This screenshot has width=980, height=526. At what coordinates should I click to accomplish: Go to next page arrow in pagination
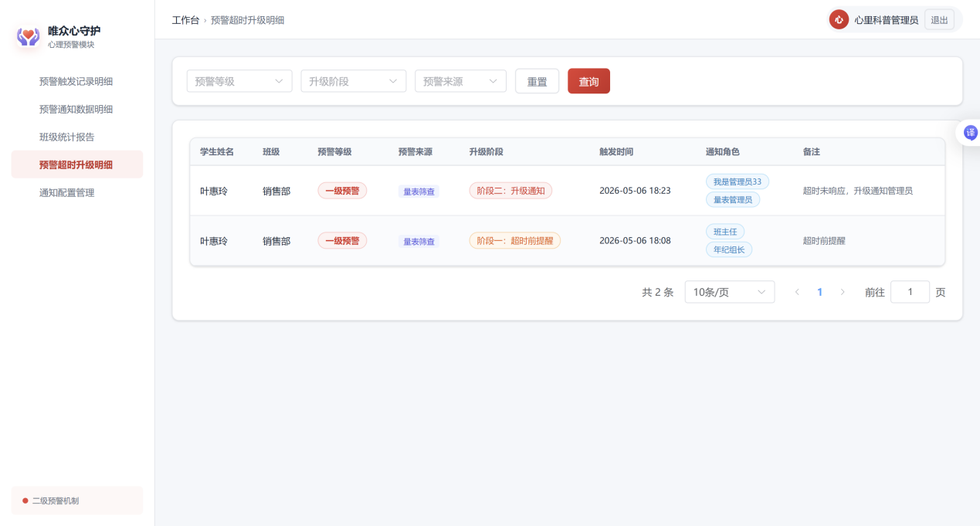843,292
